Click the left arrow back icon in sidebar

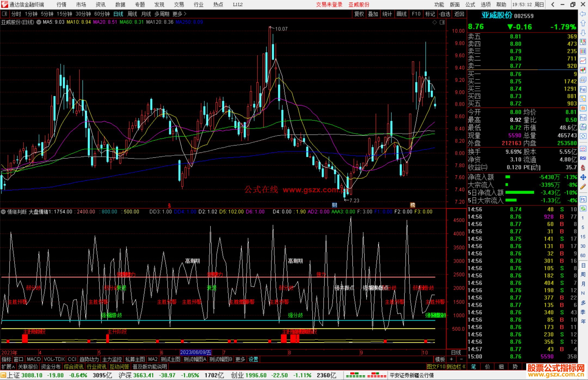point(583,14)
